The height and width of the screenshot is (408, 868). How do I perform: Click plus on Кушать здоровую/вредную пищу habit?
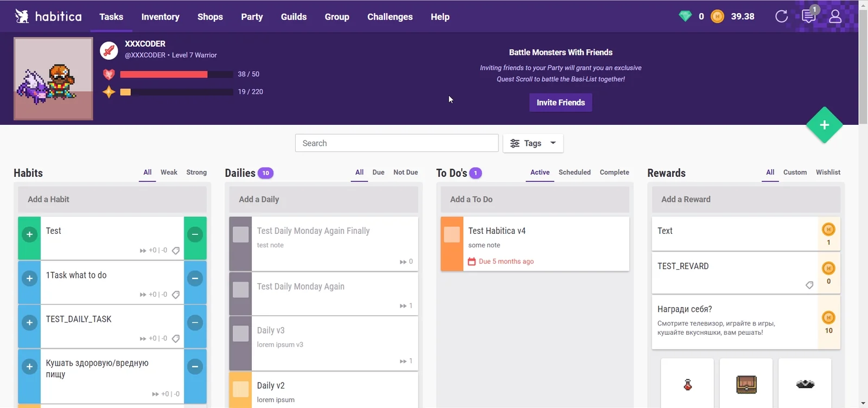pyautogui.click(x=29, y=366)
